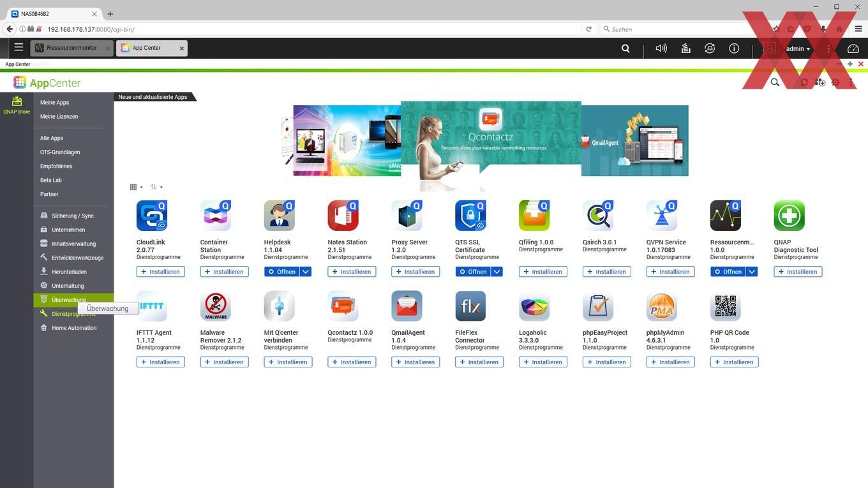Expand the admin user menu
Image resolution: width=868 pixels, height=488 pixels.
pyautogui.click(x=798, y=48)
